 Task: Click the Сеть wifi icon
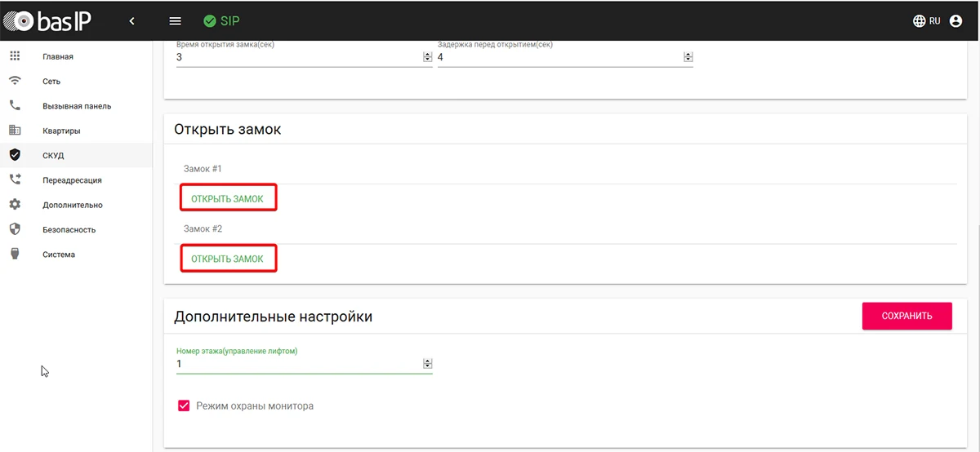14,81
